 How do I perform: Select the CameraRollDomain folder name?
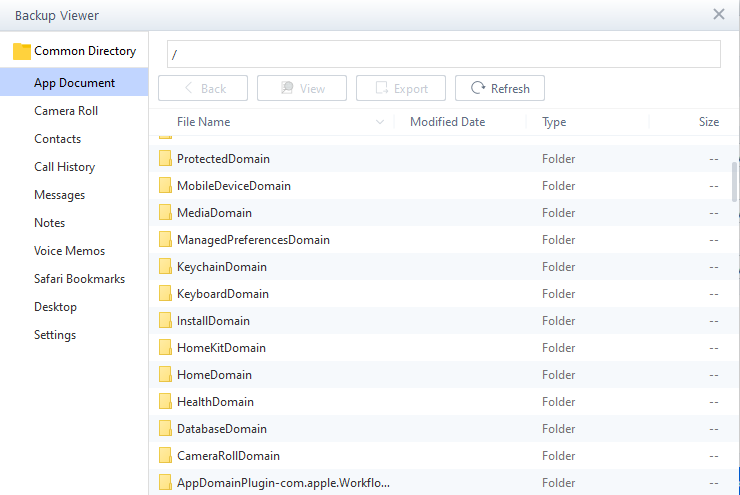click(x=228, y=455)
